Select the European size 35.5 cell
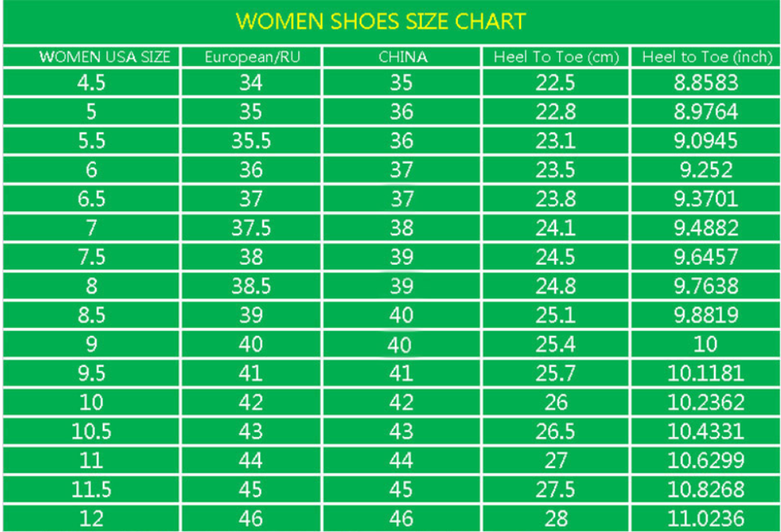The height and width of the screenshot is (532, 781). point(250,141)
